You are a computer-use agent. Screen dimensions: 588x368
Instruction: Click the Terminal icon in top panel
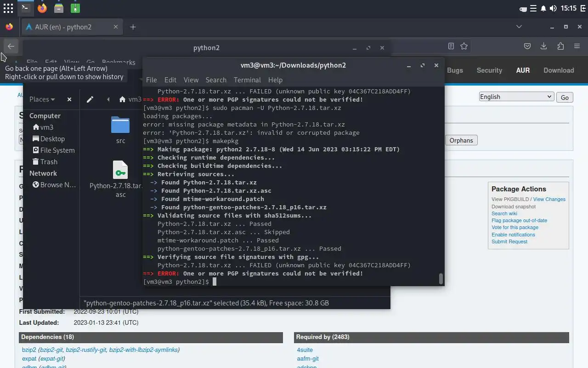tap(25, 8)
